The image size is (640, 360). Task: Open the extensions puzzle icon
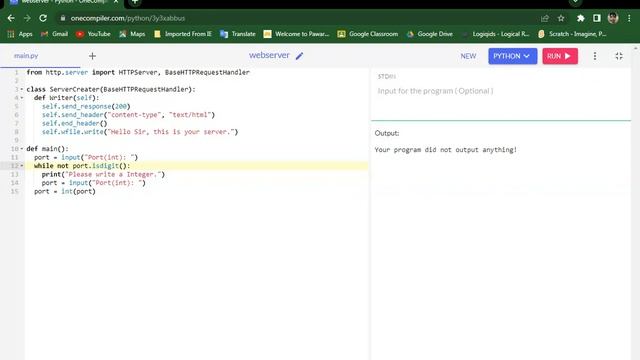(x=580, y=18)
